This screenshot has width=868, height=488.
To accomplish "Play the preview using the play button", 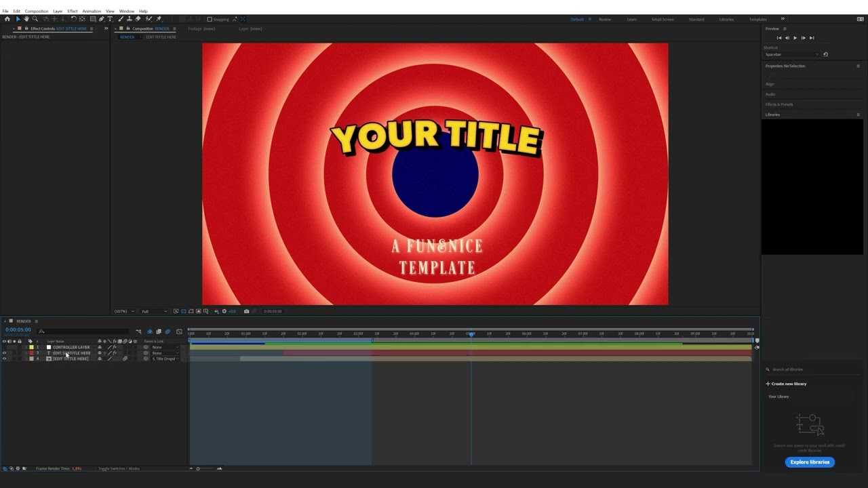I will click(x=795, y=38).
